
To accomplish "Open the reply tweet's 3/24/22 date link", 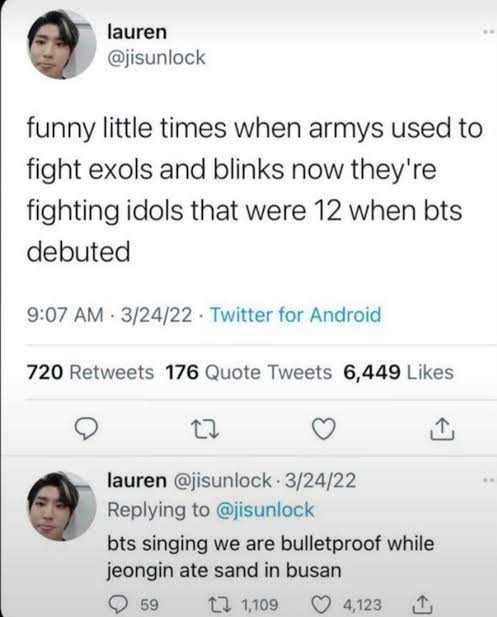I will click(x=320, y=480).
